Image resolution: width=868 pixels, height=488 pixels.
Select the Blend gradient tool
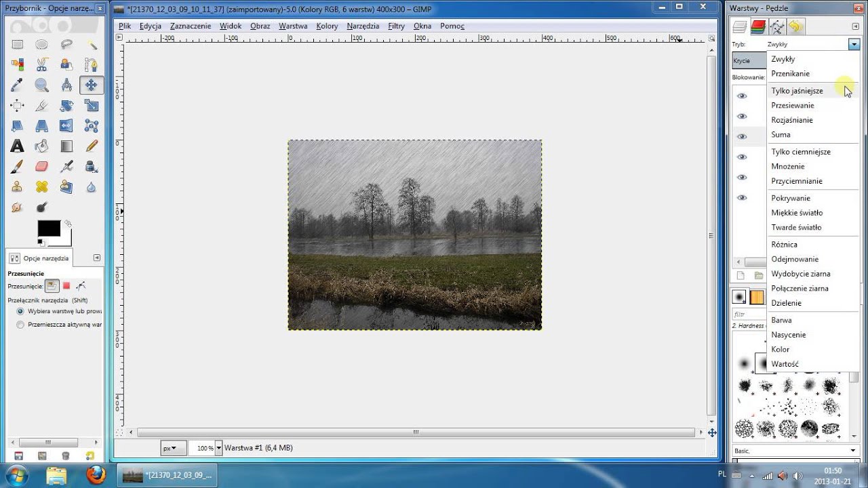(x=66, y=146)
